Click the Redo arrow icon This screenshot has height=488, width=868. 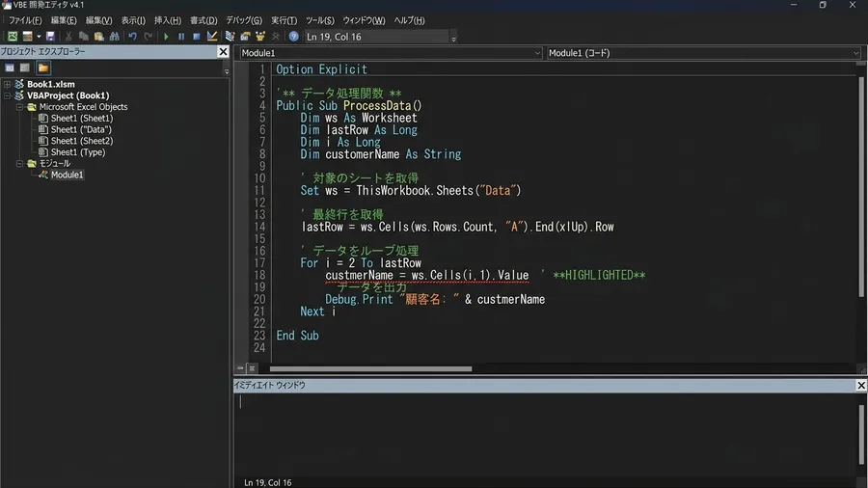(x=148, y=37)
